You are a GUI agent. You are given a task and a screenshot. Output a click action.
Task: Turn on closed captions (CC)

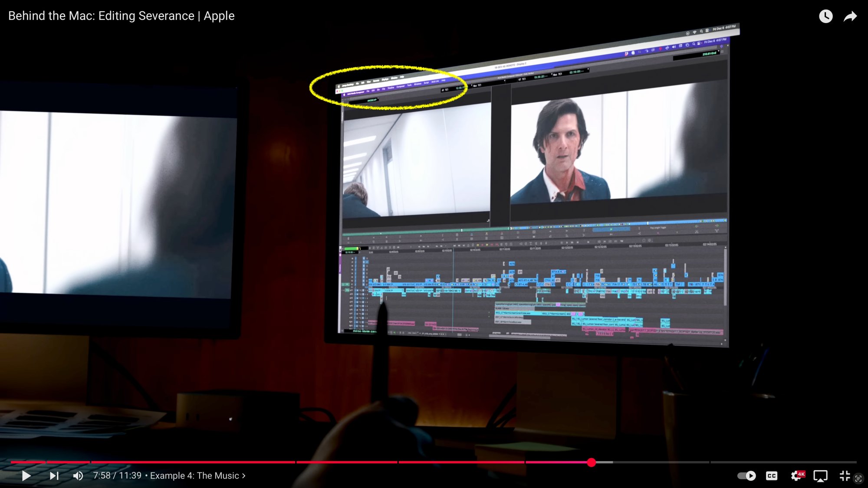click(772, 476)
